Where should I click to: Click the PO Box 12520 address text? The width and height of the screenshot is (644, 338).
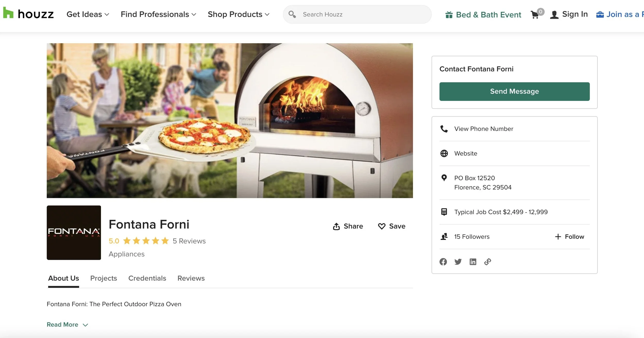tap(474, 178)
